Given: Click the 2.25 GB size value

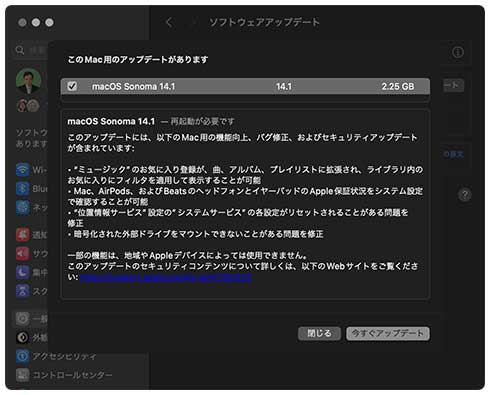Looking at the screenshot, I should pyautogui.click(x=398, y=87).
